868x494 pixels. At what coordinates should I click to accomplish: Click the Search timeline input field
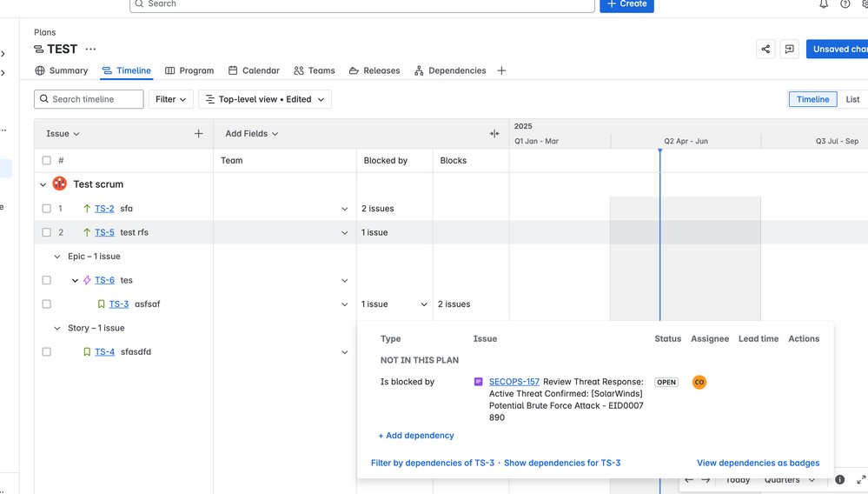89,99
